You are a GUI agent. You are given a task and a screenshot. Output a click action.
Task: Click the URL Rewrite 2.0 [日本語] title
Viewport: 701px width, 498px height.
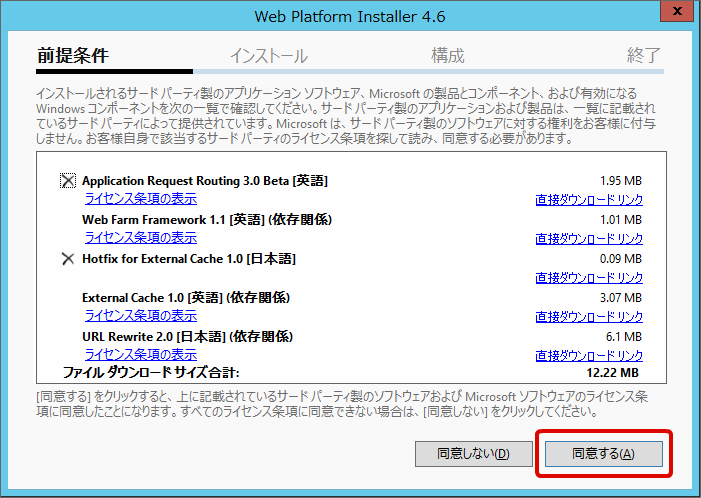[x=187, y=337]
